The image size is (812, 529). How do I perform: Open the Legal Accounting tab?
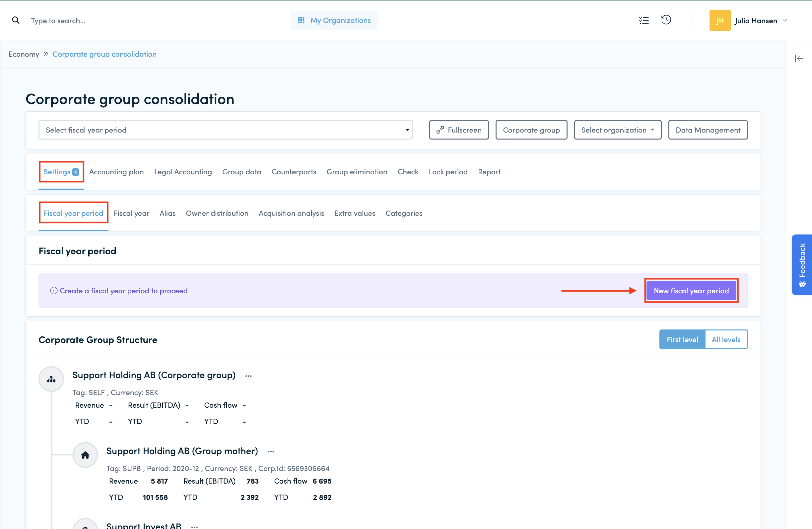pyautogui.click(x=183, y=172)
